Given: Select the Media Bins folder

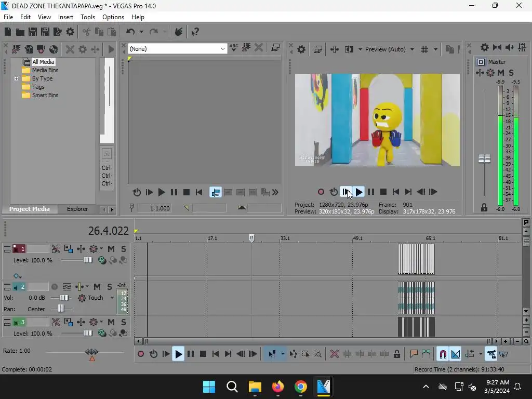Looking at the screenshot, I should [x=45, y=70].
